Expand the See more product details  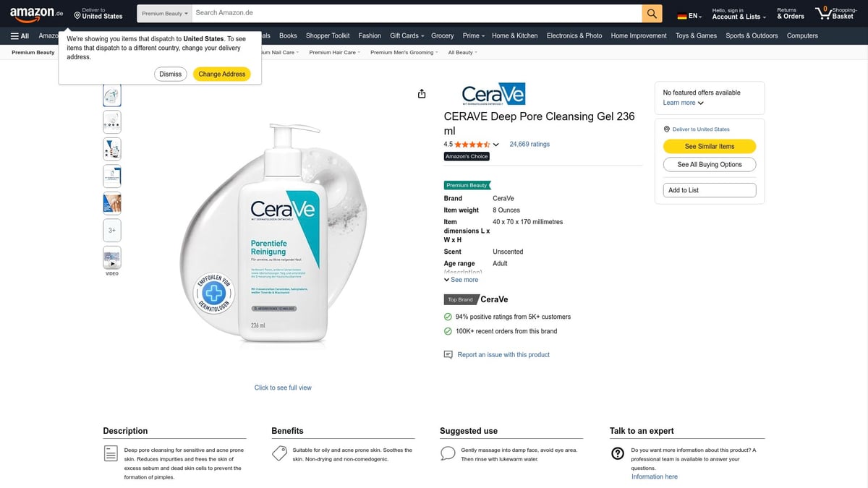pos(461,279)
